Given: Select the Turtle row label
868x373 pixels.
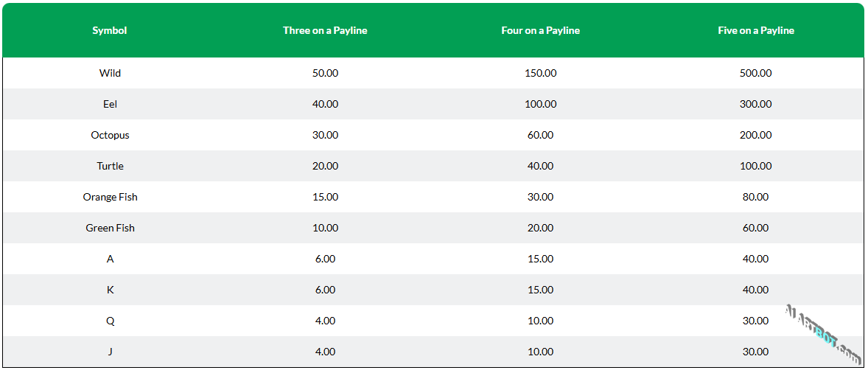Looking at the screenshot, I should pos(110,166).
